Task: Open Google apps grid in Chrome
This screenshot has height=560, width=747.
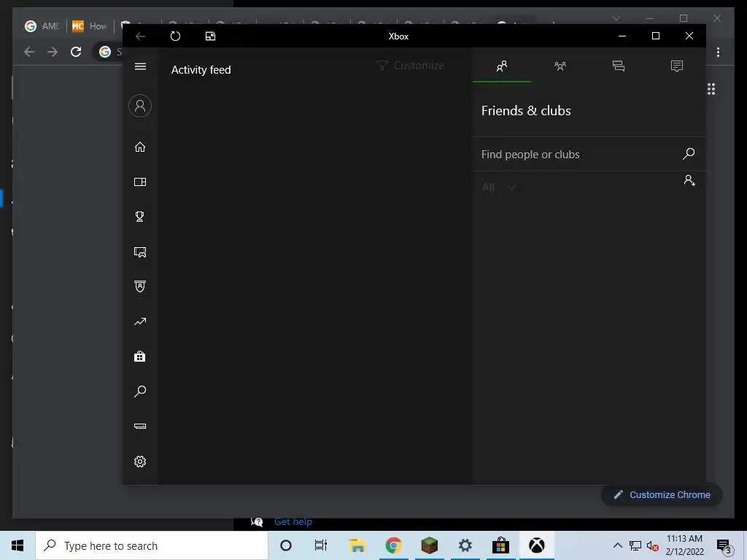Action: pos(711,89)
